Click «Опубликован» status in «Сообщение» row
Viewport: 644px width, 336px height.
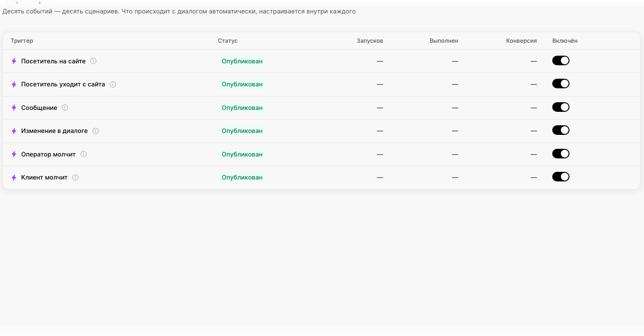(x=242, y=108)
